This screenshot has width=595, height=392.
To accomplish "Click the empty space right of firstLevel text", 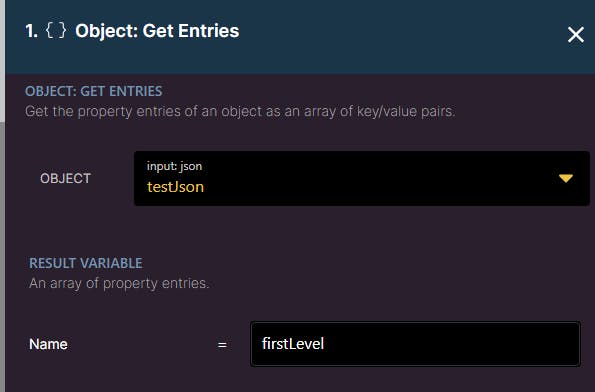I will pos(452,344).
